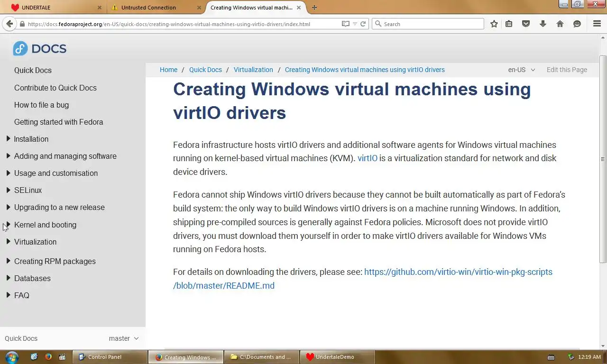607x364 pixels.
Task: Go back with the browser back arrow
Action: (9, 24)
